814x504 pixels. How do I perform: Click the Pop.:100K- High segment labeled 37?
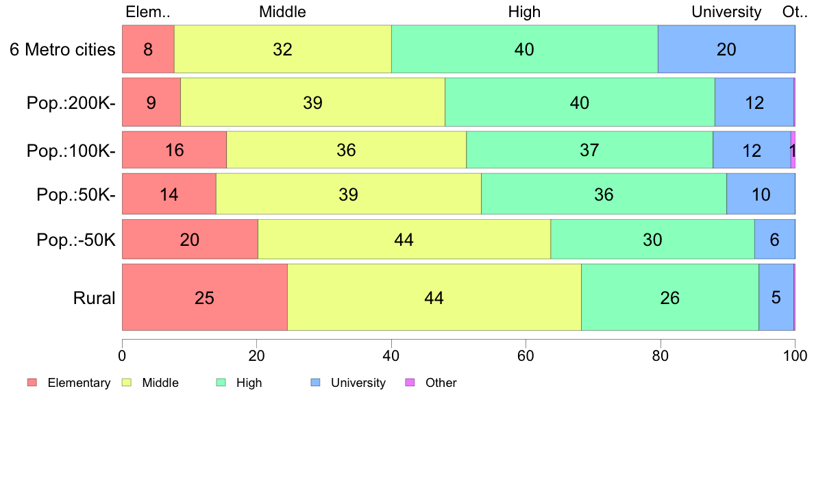[x=589, y=150]
